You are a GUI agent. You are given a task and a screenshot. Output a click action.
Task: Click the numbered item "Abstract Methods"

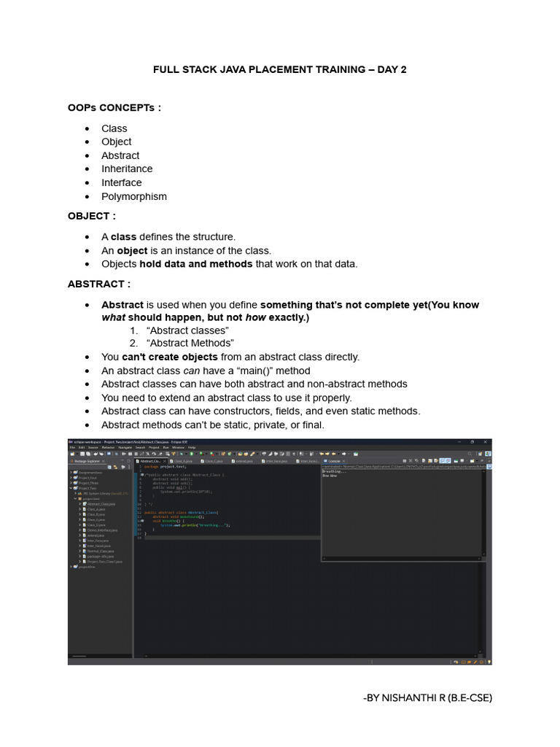pos(190,343)
